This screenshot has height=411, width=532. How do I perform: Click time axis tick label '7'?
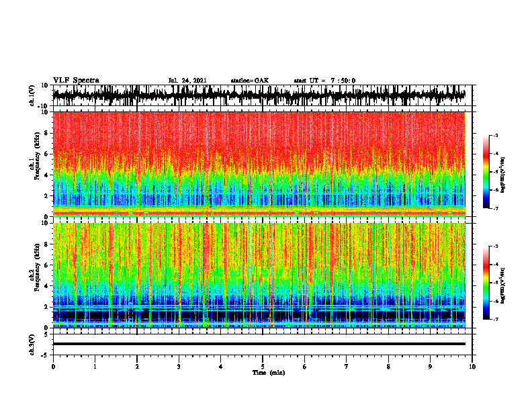tap(347, 367)
